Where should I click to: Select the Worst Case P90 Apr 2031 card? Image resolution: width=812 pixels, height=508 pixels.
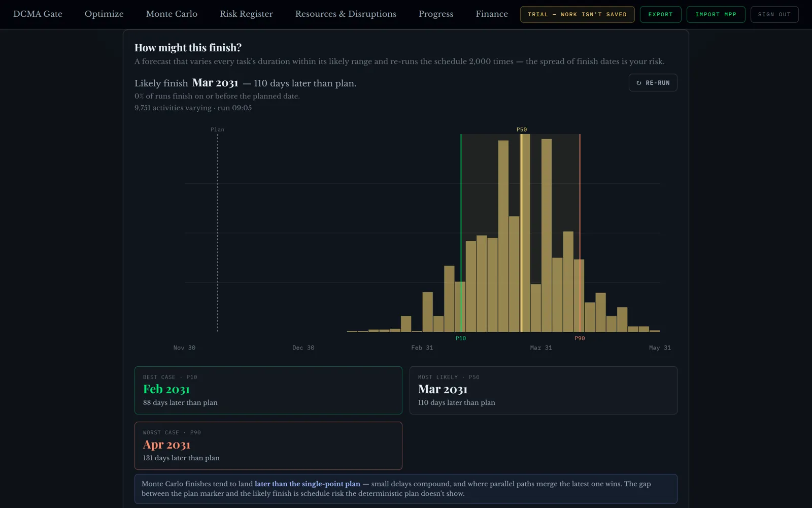pos(268,446)
